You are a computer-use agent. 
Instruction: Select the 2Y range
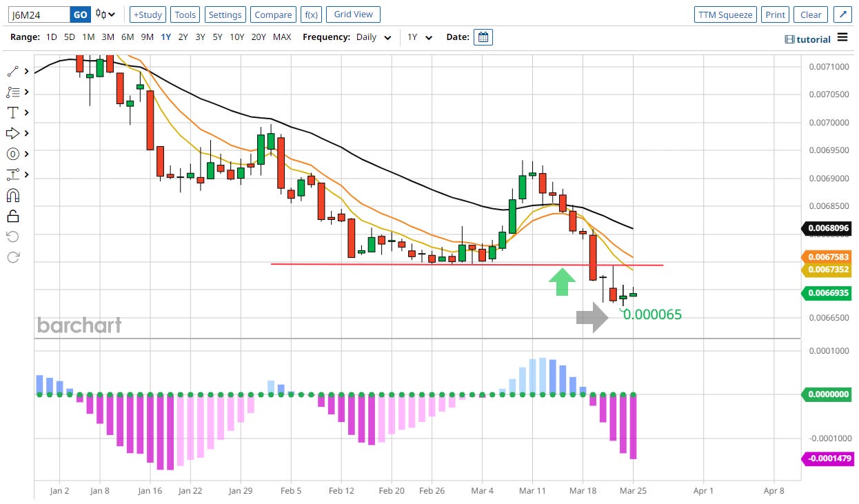point(183,37)
